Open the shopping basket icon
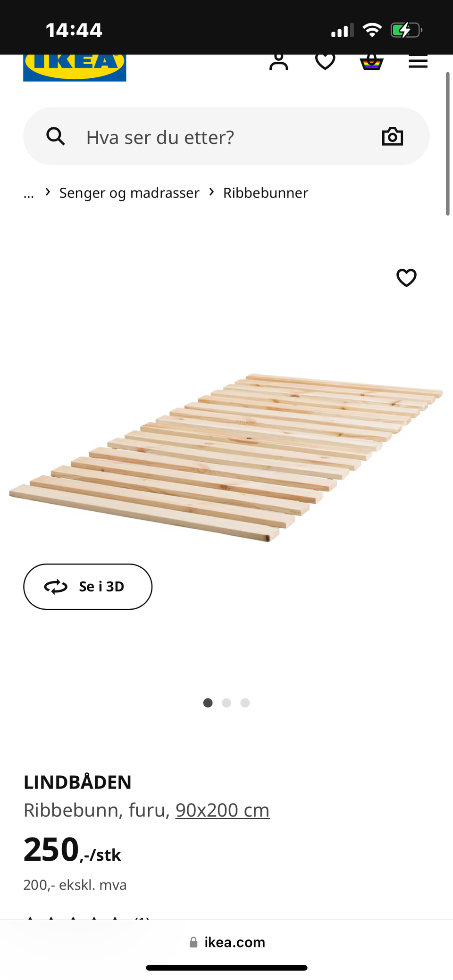The image size is (453, 980). [x=372, y=62]
